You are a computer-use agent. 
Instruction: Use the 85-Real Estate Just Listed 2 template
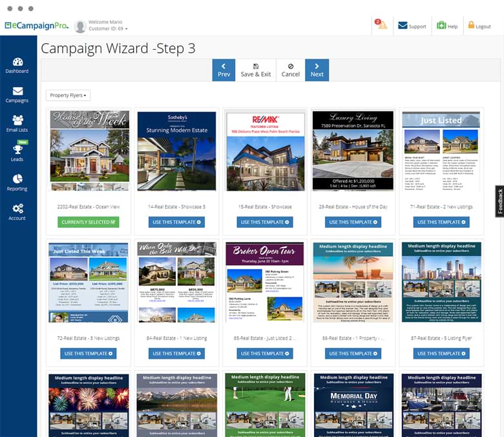265,354
